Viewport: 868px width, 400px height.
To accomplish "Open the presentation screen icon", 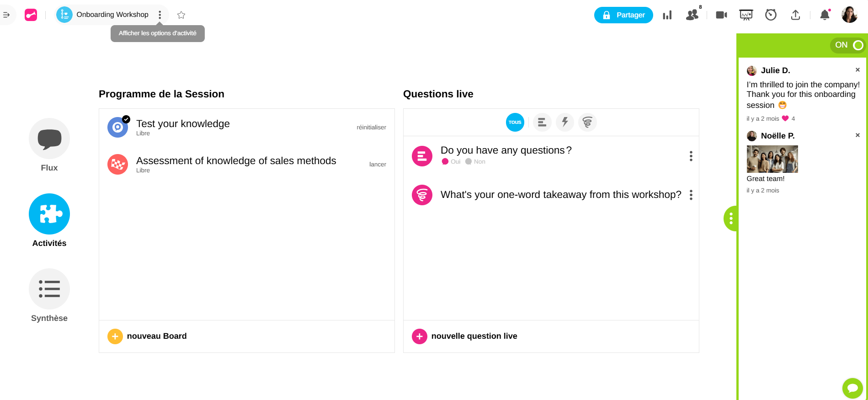I will click(x=746, y=15).
